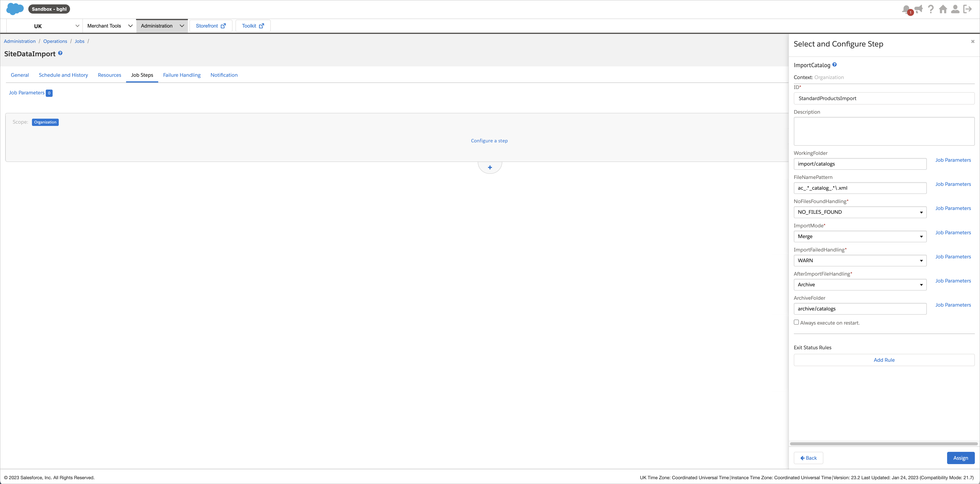Click Job Parameters link beside ArchiveFolder
980x484 pixels.
(x=953, y=305)
